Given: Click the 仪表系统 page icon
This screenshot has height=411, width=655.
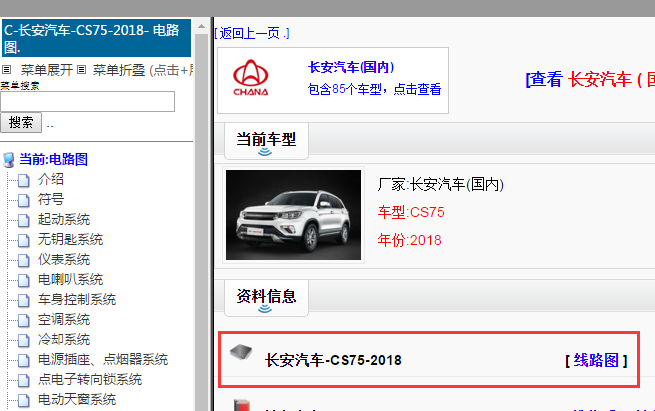Looking at the screenshot, I should pos(24,261).
